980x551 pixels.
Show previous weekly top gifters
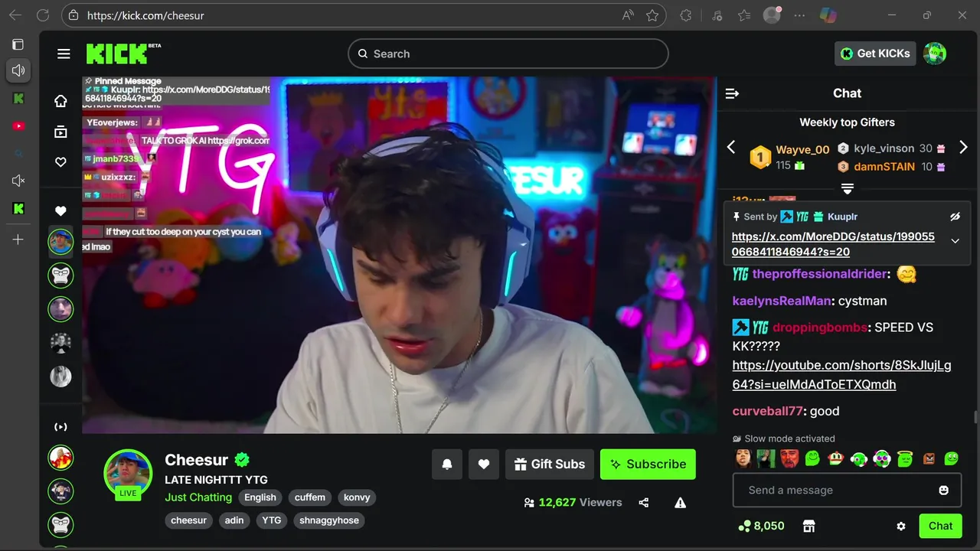tap(731, 147)
